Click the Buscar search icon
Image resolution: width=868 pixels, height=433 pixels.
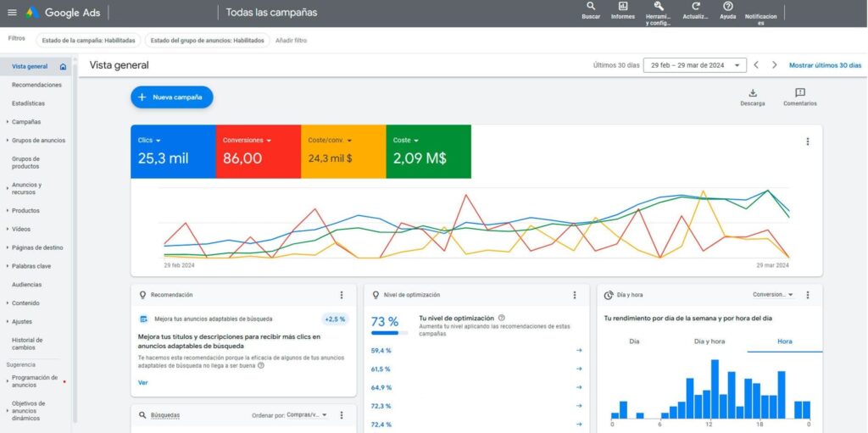click(591, 7)
